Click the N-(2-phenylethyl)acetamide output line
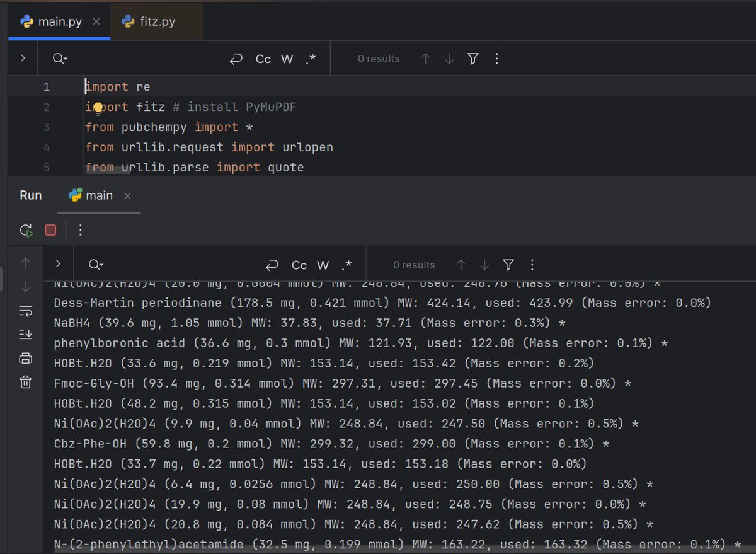The height and width of the screenshot is (554, 756). coord(398,544)
